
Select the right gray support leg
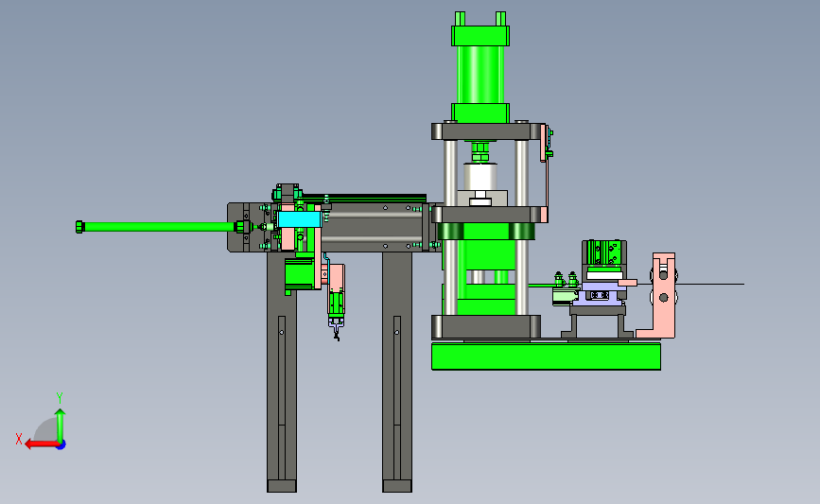tap(397, 372)
